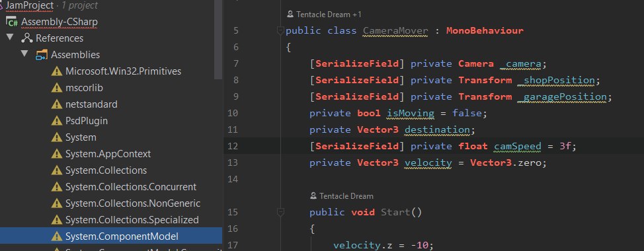Select System.Collections assembly reference

pyautogui.click(x=106, y=170)
